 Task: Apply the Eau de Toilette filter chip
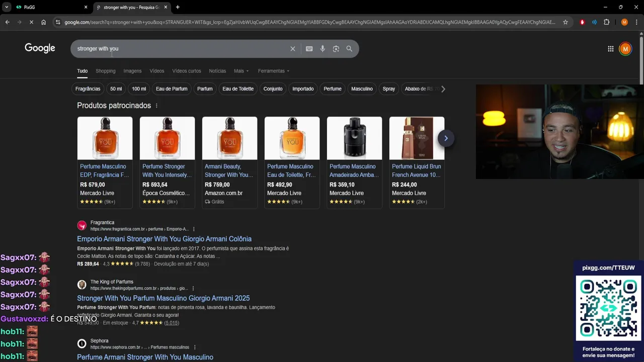(x=238, y=89)
